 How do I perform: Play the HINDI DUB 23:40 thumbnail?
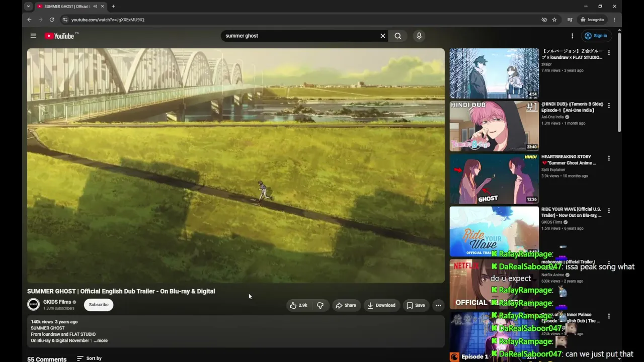click(x=494, y=126)
